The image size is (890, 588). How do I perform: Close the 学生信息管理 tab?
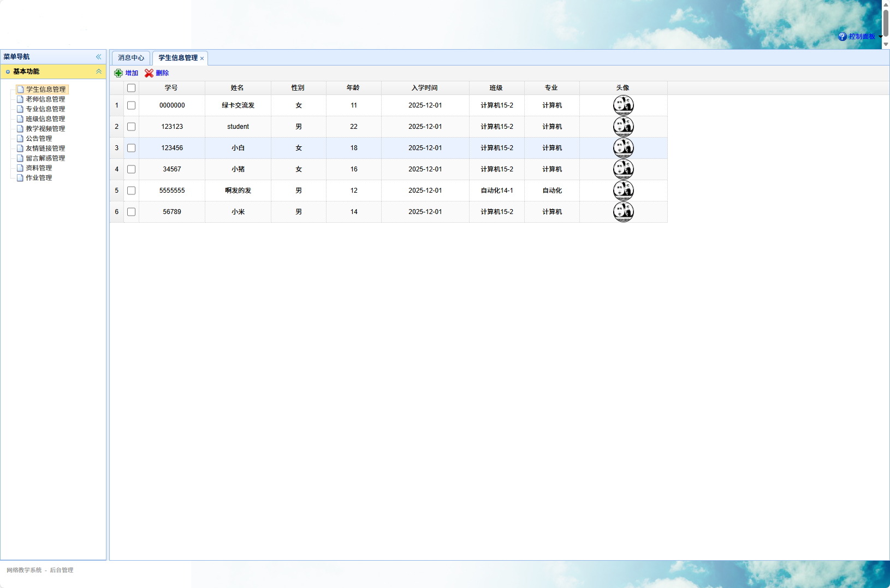[202, 58]
